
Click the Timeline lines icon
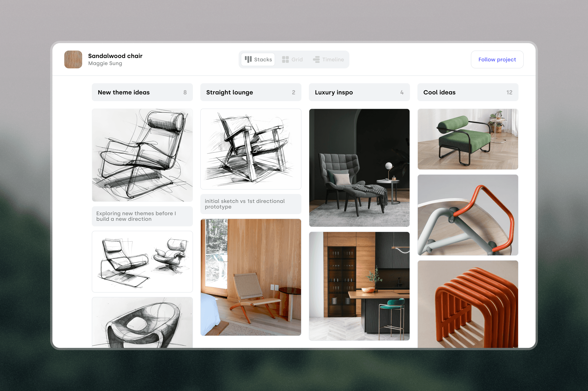coord(316,59)
